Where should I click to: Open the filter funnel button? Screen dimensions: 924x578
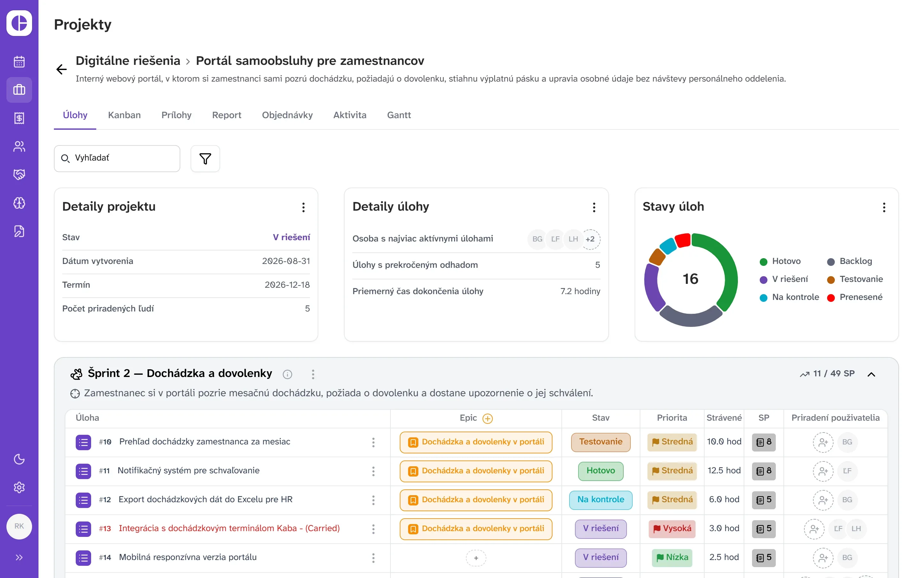coord(205,159)
